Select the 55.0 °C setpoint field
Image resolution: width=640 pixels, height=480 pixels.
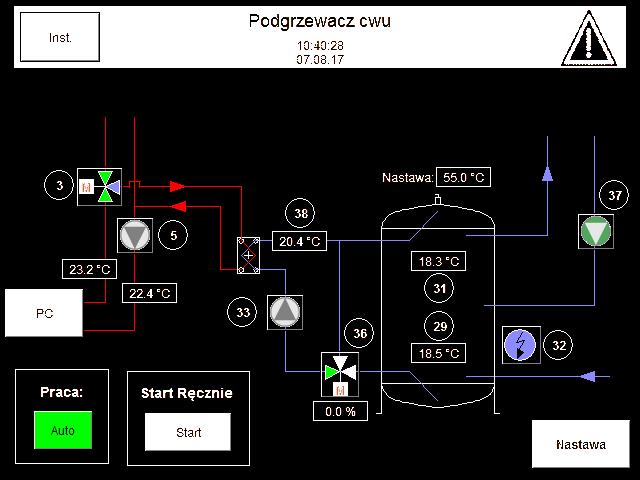coord(463,178)
